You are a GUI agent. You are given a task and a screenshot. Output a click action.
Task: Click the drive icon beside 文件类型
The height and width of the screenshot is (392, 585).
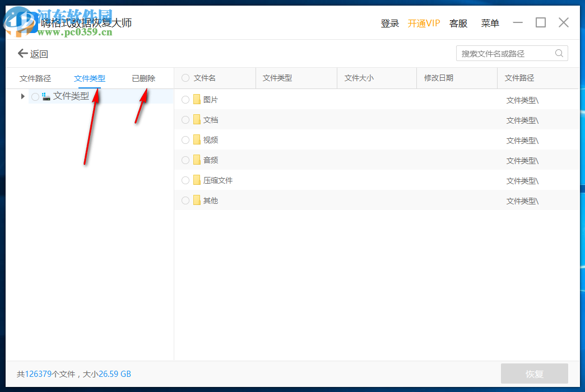(x=46, y=96)
